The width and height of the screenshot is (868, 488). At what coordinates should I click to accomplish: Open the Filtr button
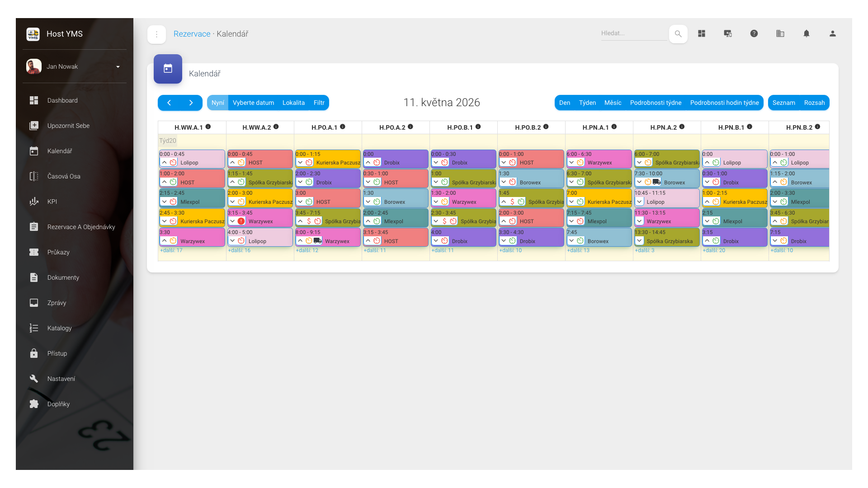(x=319, y=103)
